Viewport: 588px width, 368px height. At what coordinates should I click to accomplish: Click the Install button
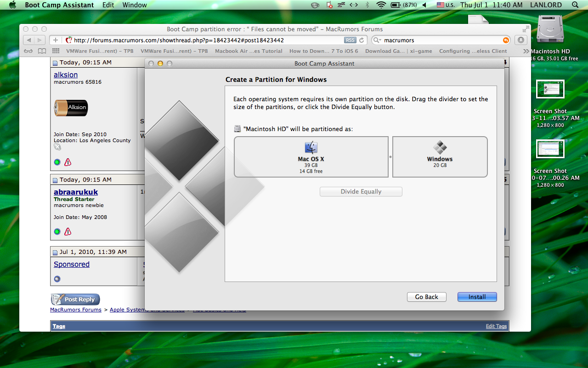[477, 297]
